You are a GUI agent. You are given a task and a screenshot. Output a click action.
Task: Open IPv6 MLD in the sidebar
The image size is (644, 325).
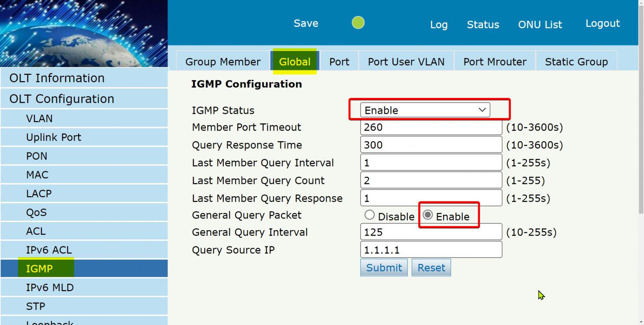coord(50,287)
